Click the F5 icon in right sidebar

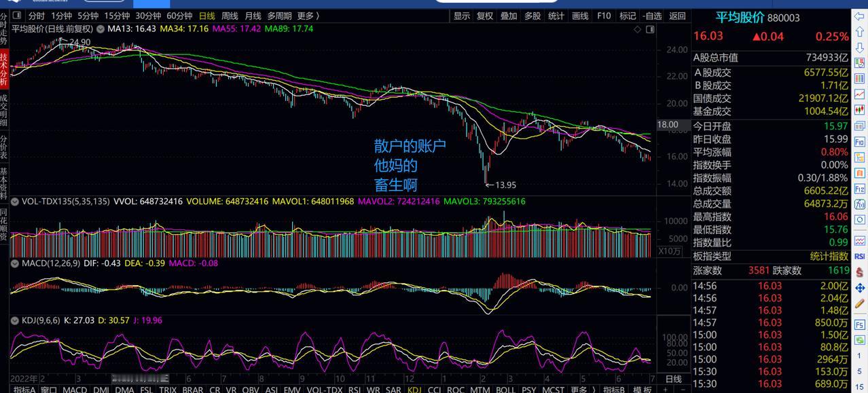point(859,324)
